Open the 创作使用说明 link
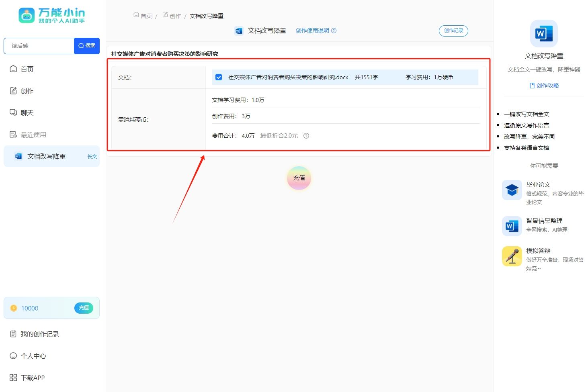The height and width of the screenshot is (392, 586). tap(312, 31)
